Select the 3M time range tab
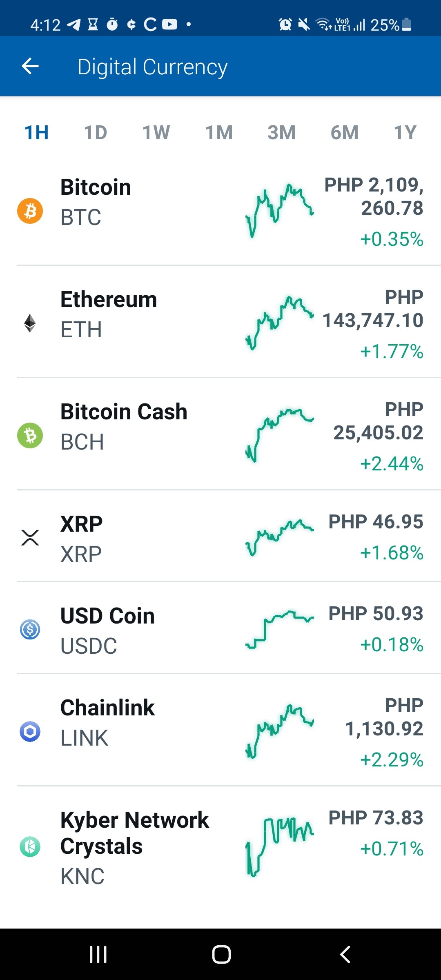The image size is (441, 980). coord(282,132)
